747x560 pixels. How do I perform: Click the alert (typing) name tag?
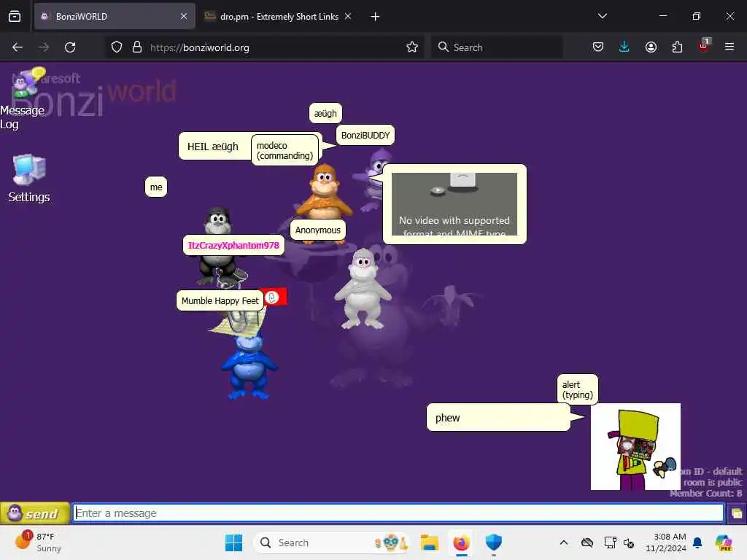coord(578,389)
